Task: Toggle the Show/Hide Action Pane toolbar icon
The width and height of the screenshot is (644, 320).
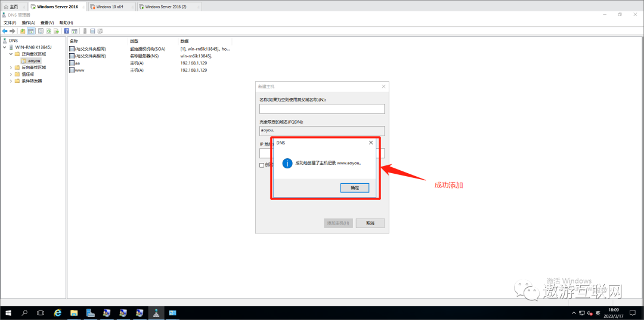Action: pos(75,31)
